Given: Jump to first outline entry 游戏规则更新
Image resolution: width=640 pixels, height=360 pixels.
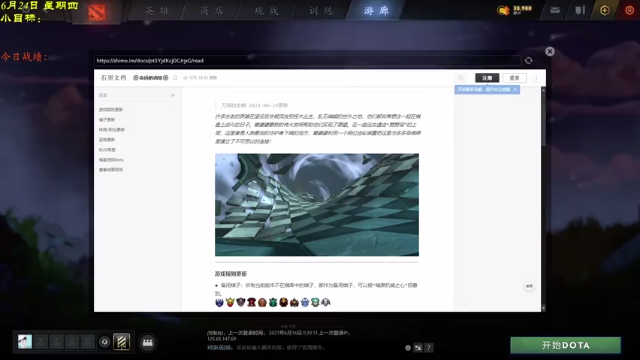Looking at the screenshot, I should [x=111, y=109].
